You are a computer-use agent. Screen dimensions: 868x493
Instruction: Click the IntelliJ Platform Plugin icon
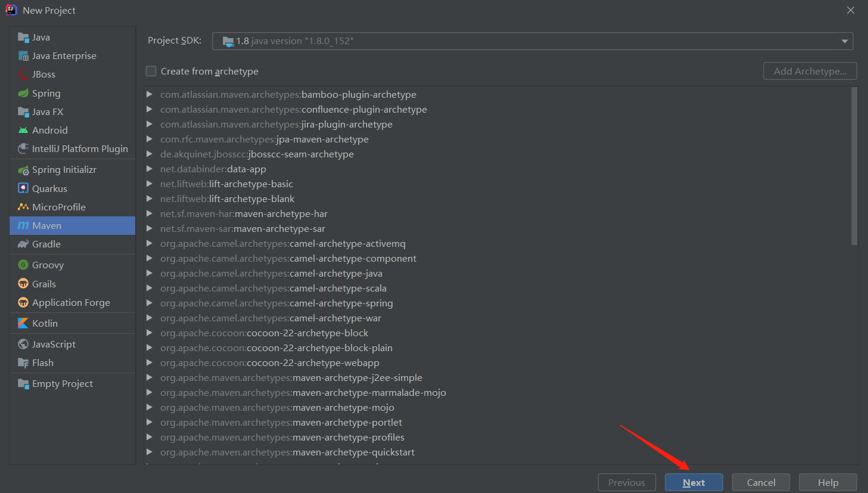(x=23, y=148)
